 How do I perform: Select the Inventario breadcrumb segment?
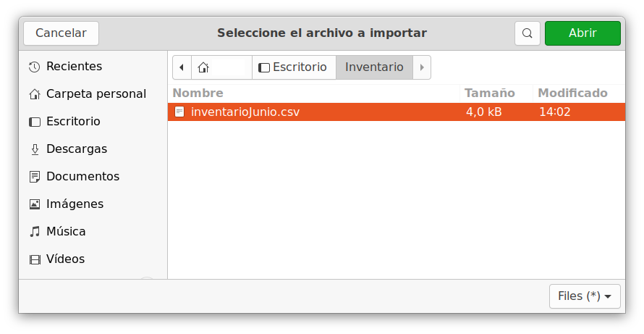(374, 67)
